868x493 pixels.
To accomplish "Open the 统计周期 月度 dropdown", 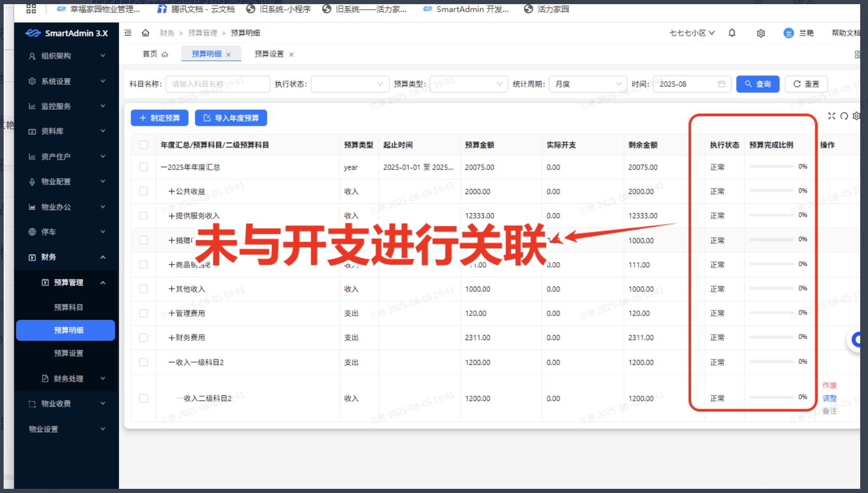I will [x=588, y=84].
